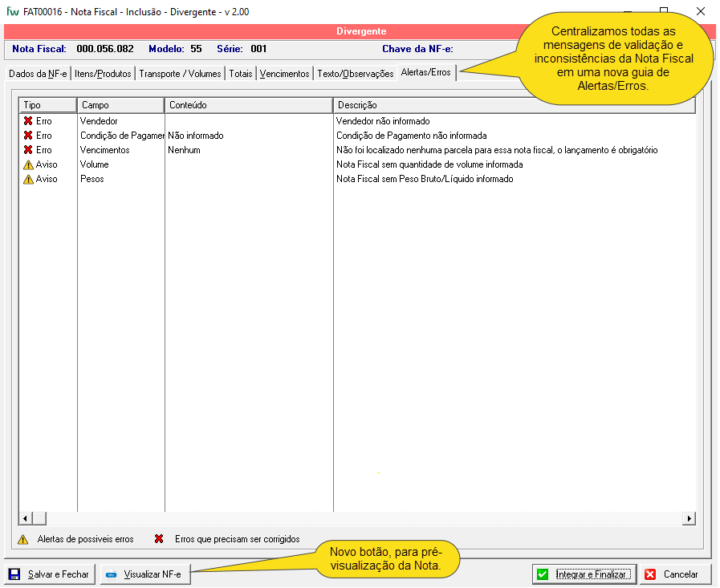Image resolution: width=720 pixels, height=588 pixels.
Task: Click the 'Chave da NF-e:' label
Action: 417,49
